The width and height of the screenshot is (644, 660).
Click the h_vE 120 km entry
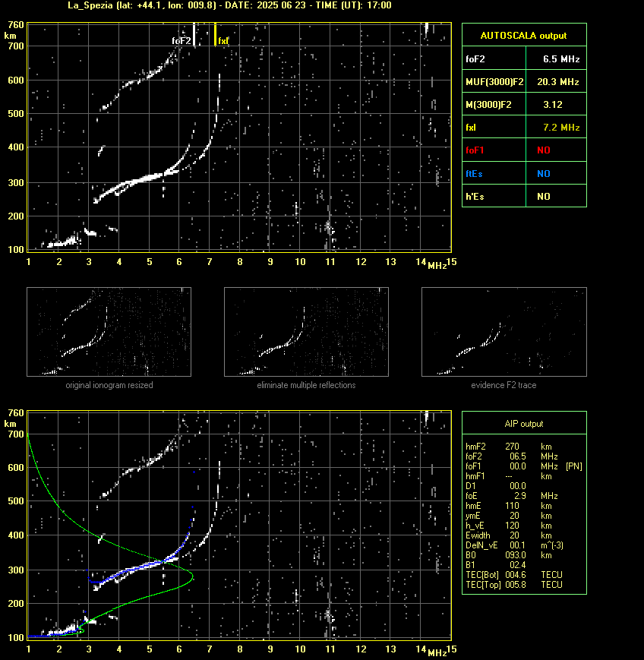509,526
